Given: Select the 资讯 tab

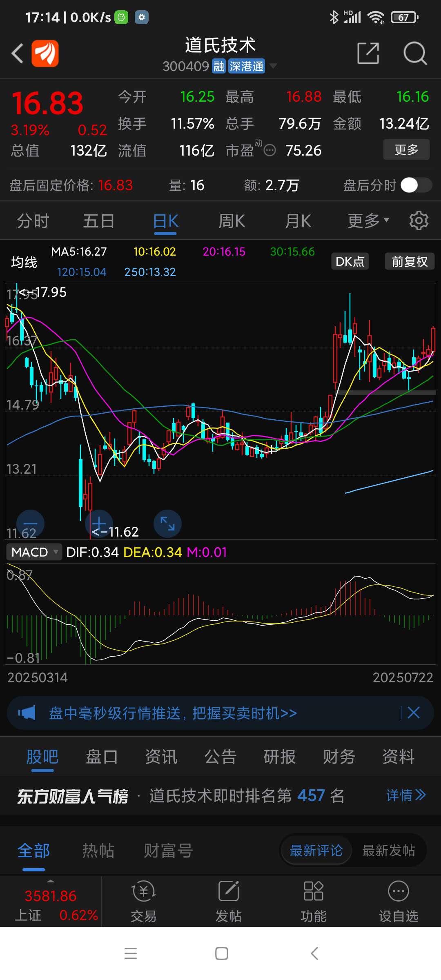Looking at the screenshot, I should [161, 757].
